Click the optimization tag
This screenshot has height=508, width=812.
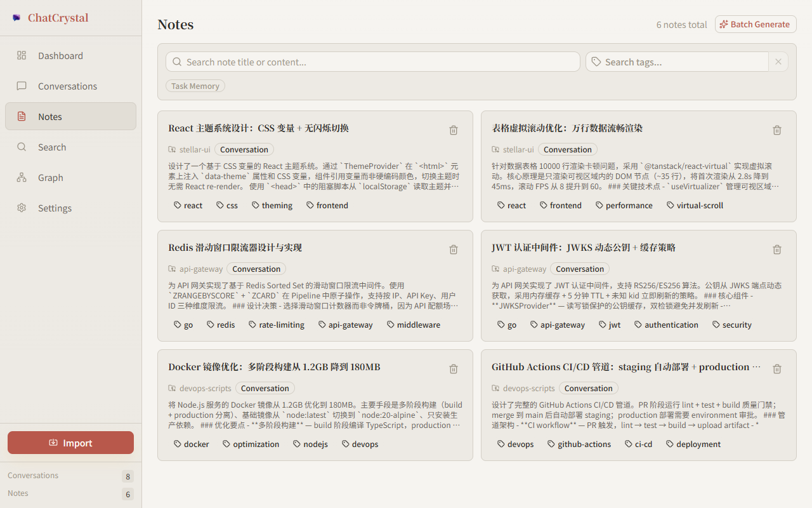pos(251,444)
